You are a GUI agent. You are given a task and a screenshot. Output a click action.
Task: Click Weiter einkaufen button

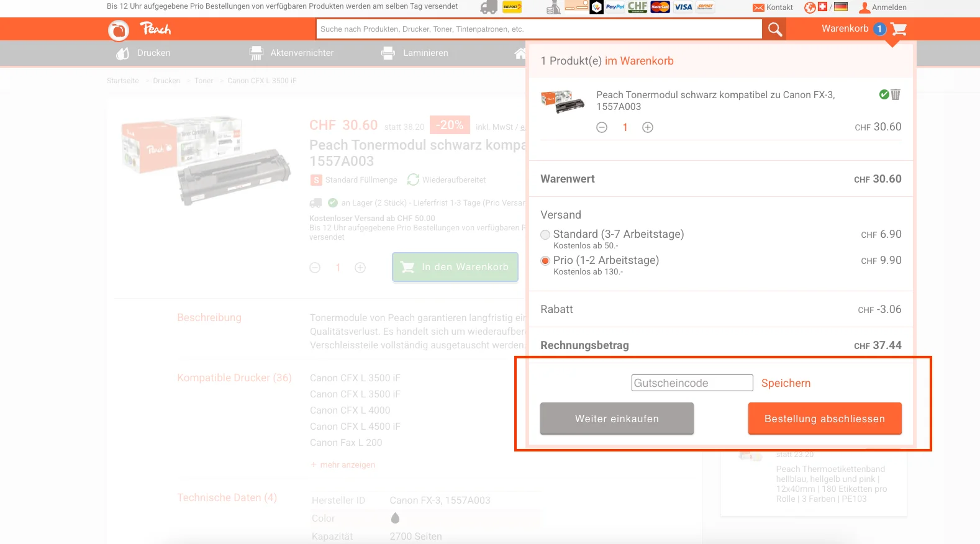point(617,419)
